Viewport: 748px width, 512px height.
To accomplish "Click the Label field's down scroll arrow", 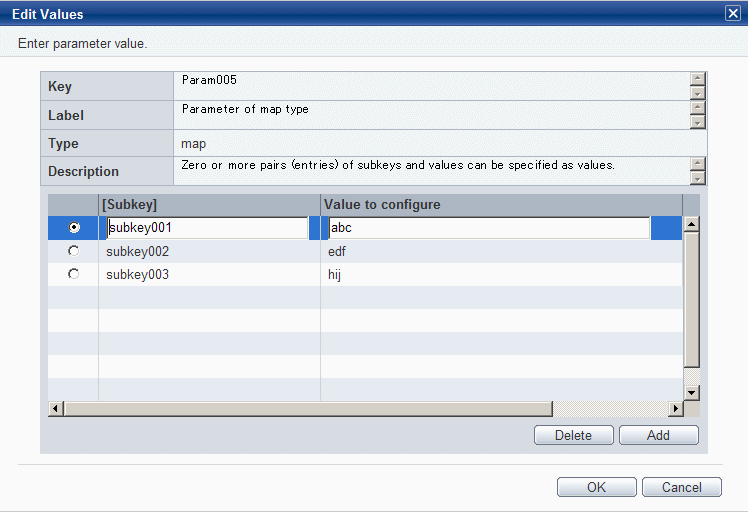I will pyautogui.click(x=697, y=122).
